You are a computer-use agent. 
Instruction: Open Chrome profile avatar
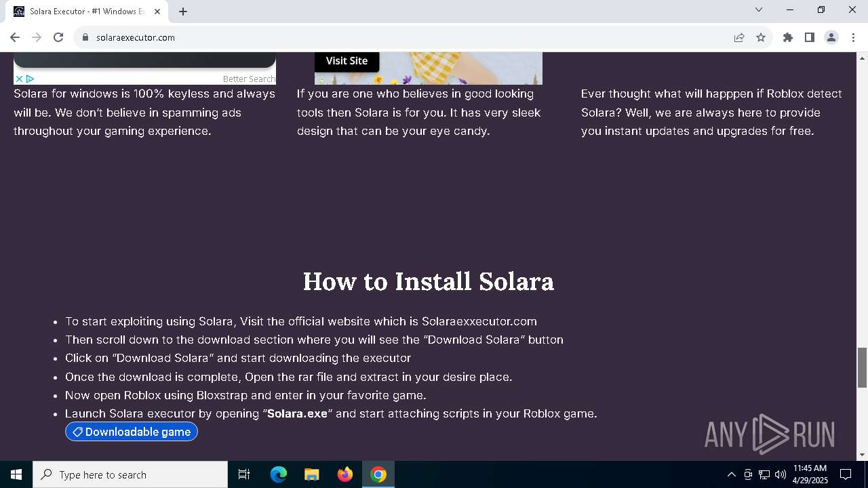pos(831,37)
